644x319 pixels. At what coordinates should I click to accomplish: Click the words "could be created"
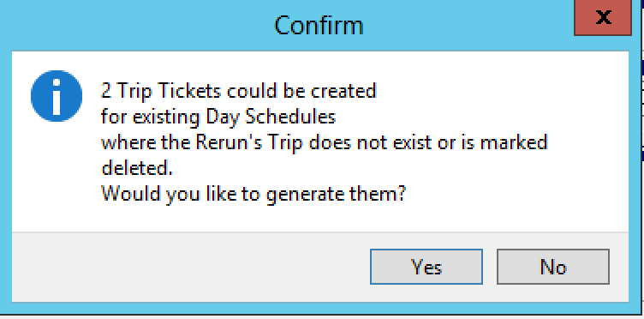301,91
